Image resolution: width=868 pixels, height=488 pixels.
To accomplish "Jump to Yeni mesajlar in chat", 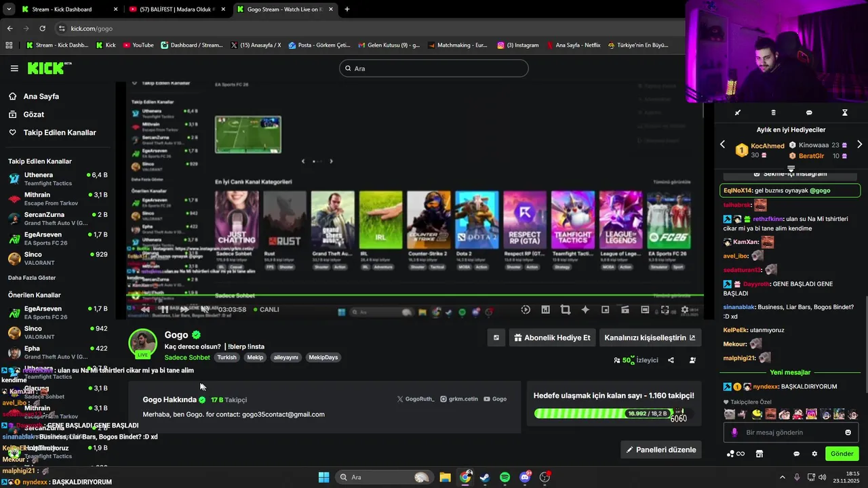I will [x=790, y=372].
